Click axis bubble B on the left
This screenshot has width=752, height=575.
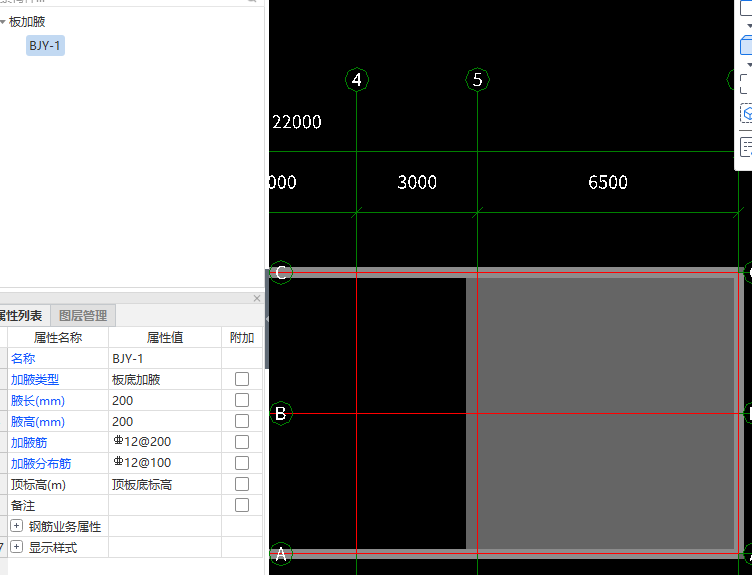(x=281, y=413)
